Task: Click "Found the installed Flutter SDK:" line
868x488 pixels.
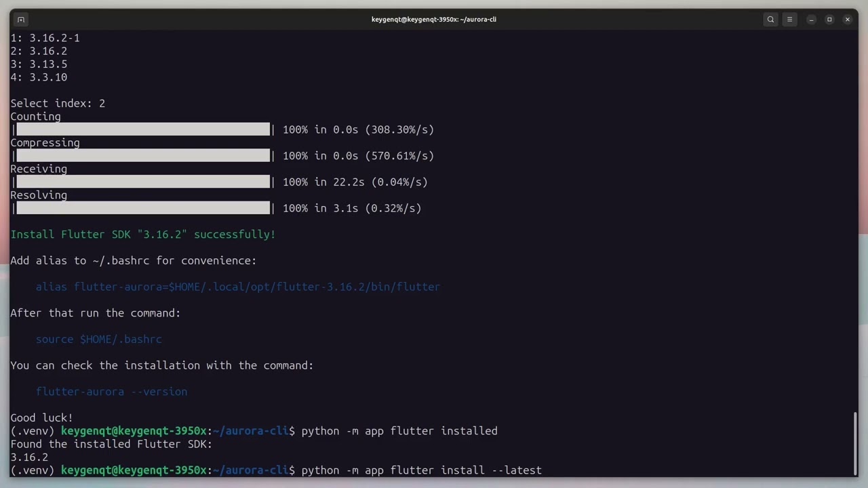Action: [x=111, y=444]
